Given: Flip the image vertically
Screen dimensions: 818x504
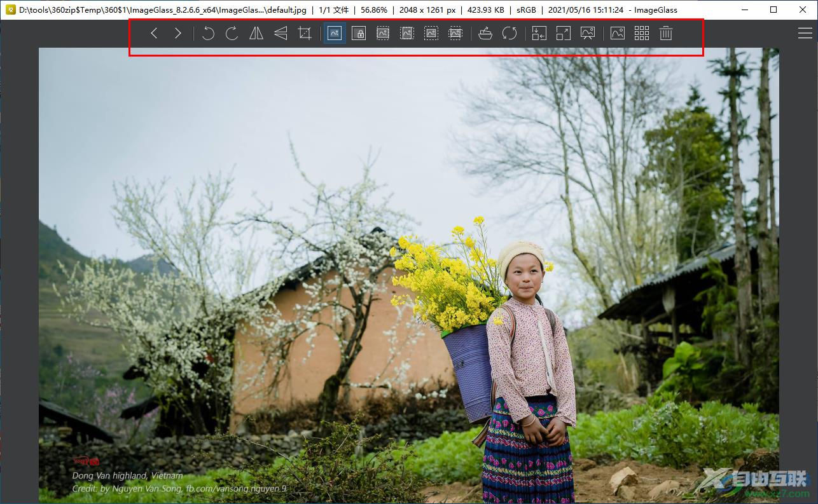Looking at the screenshot, I should pyautogui.click(x=281, y=34).
